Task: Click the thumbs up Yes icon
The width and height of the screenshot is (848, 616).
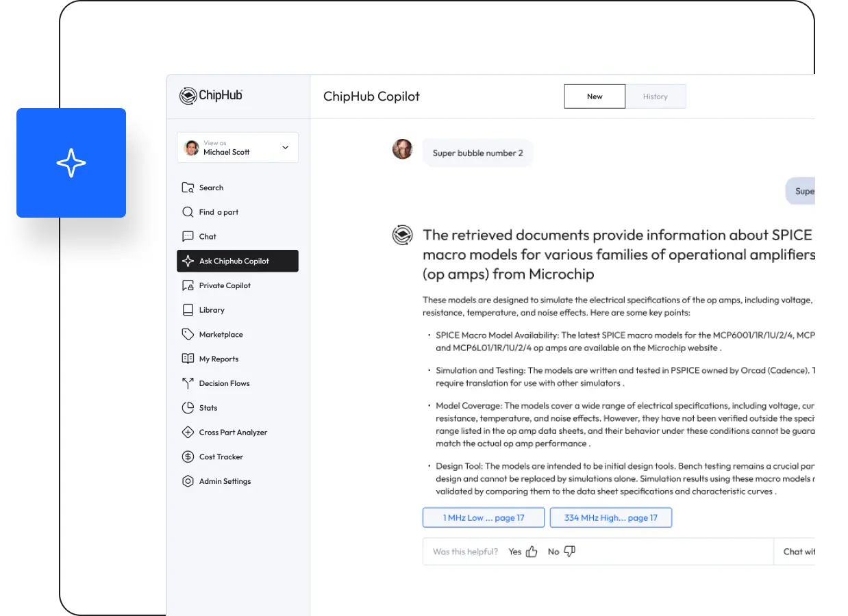Action: (532, 552)
